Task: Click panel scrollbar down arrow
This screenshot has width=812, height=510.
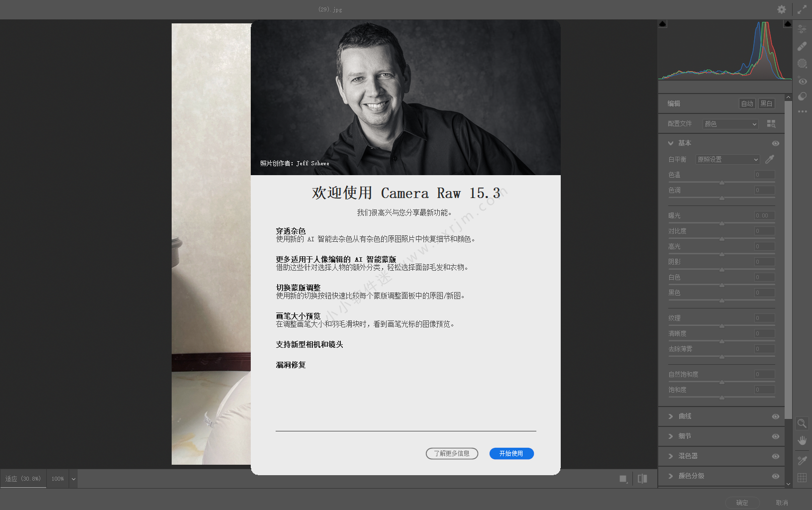Action: tap(788, 484)
